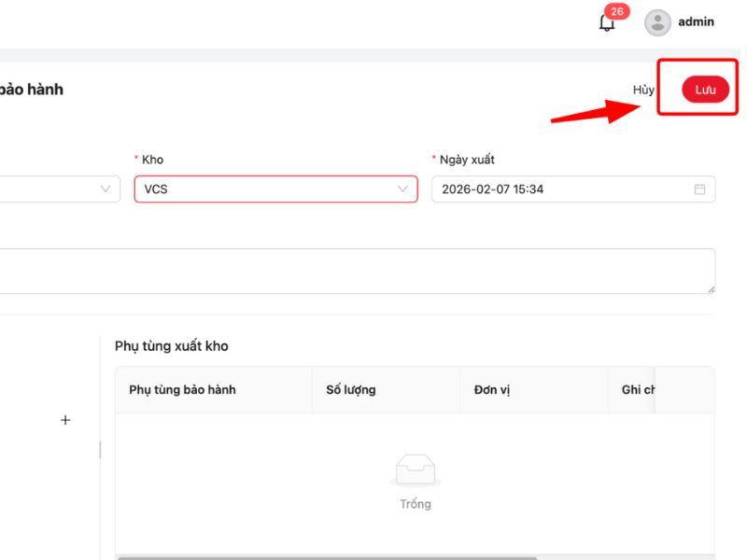
Task: Click the textarea resize handle corner
Action: (712, 289)
